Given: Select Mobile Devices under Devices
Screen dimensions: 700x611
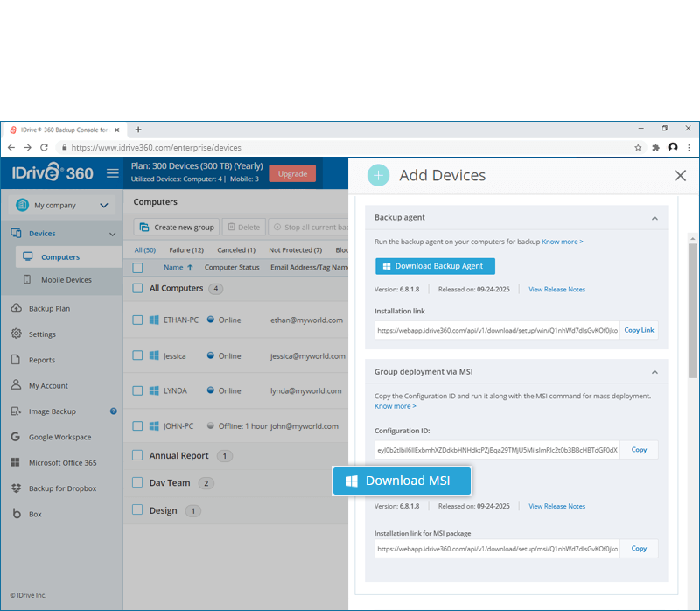Looking at the screenshot, I should [66, 280].
